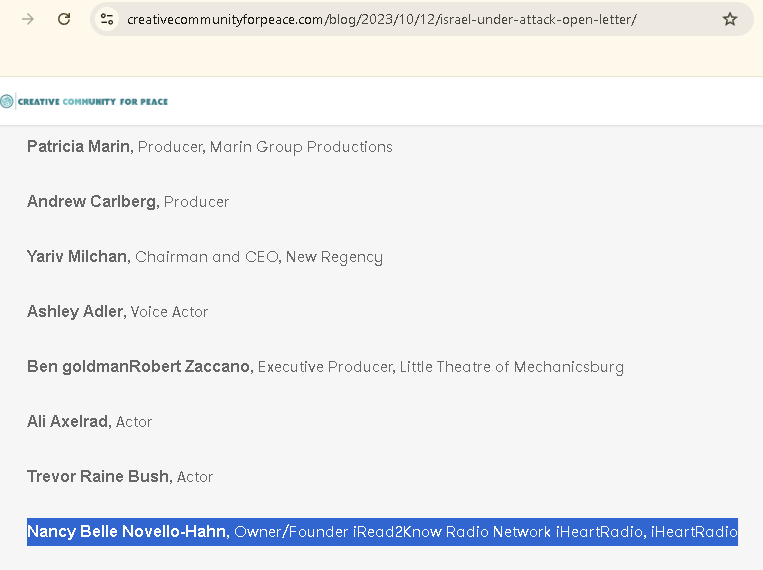Image resolution: width=763 pixels, height=570 pixels.
Task: Select the name Patricia Marin
Action: 80,147
